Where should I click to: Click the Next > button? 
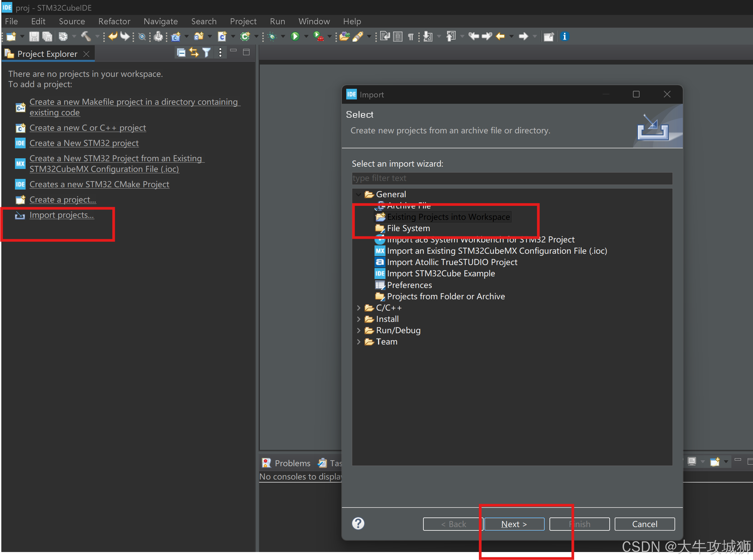click(x=514, y=524)
